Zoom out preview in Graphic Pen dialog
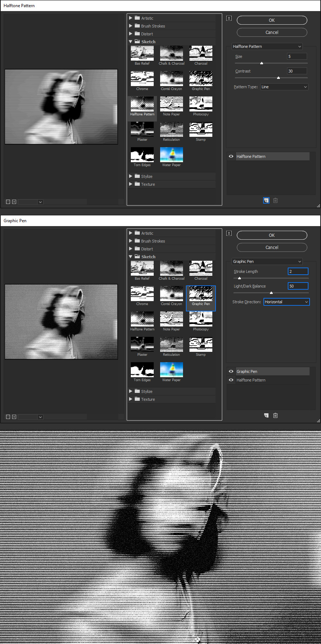The image size is (321, 644). pos(8,417)
